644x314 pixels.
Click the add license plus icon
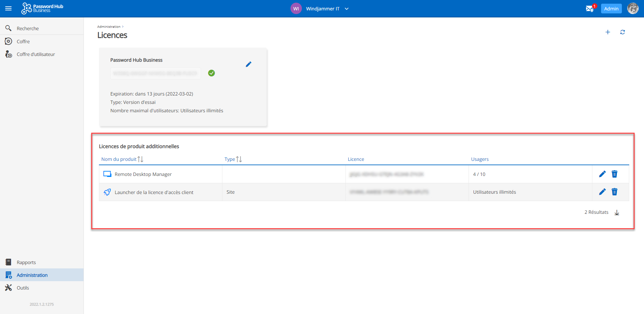tap(607, 32)
